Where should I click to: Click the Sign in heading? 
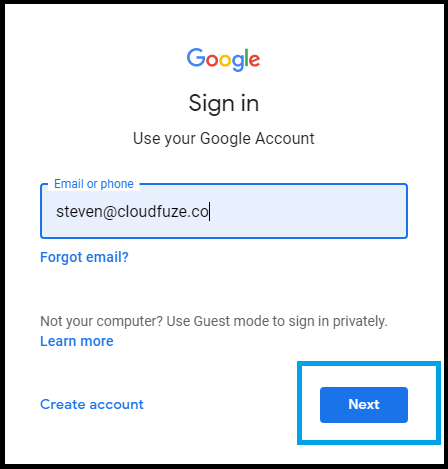(224, 103)
